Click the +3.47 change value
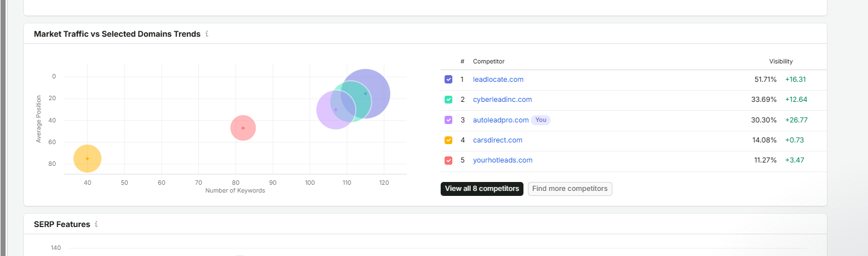 pos(795,160)
